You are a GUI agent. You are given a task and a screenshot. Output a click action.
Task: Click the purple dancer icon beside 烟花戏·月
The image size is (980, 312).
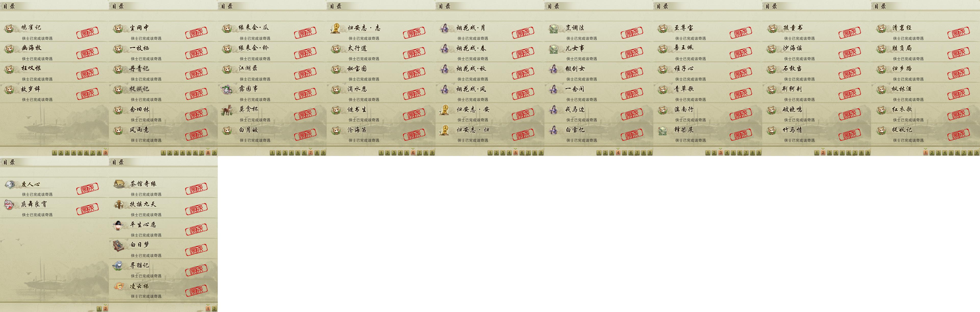point(445,29)
